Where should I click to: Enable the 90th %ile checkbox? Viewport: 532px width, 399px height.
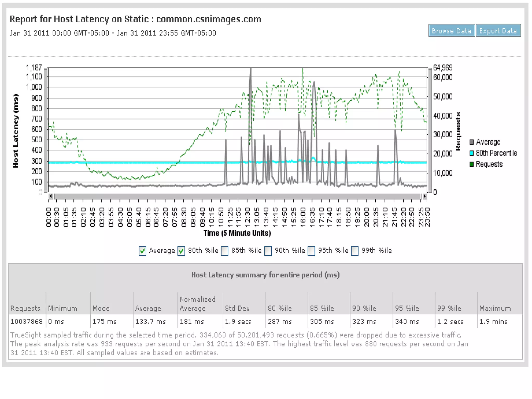click(268, 251)
